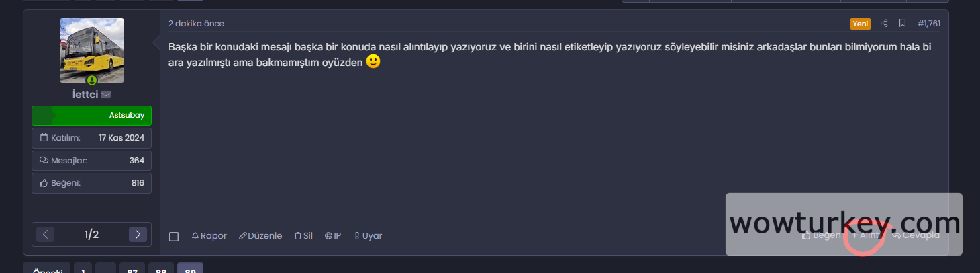Screen dimensions: 980x273
Task: Click the Cevapla reply button
Action: (916, 235)
